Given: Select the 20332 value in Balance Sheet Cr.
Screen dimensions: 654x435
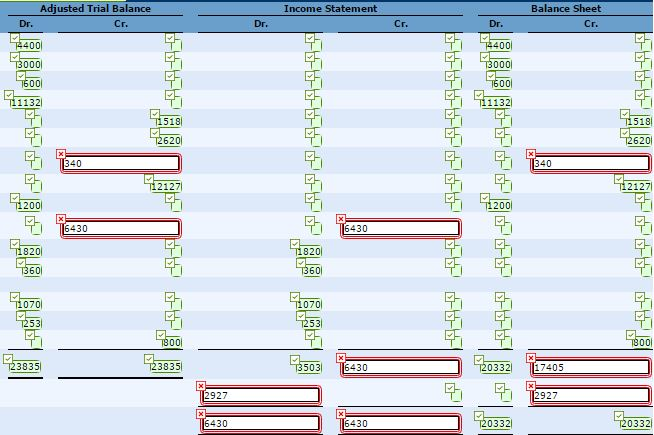Looking at the screenshot, I should [636, 423].
